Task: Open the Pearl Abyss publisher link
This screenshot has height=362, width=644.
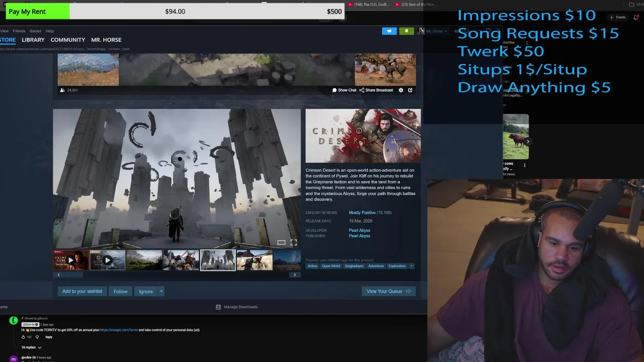Action: click(359, 236)
